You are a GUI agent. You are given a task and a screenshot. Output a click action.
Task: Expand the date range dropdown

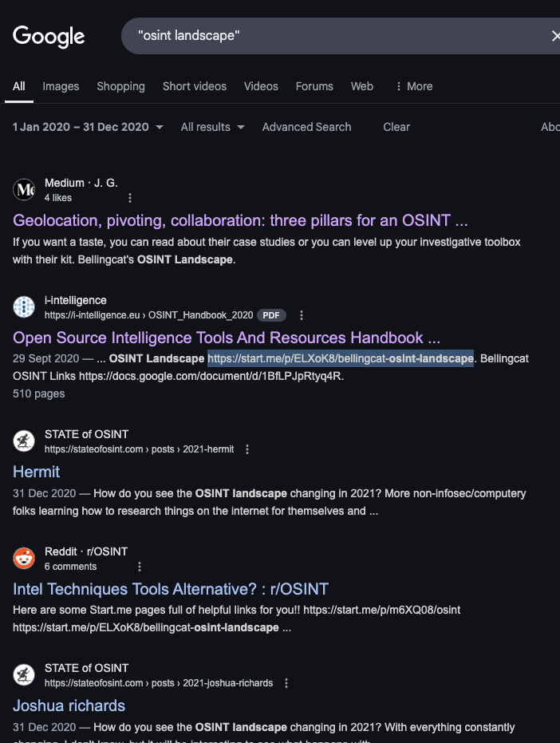pos(88,127)
